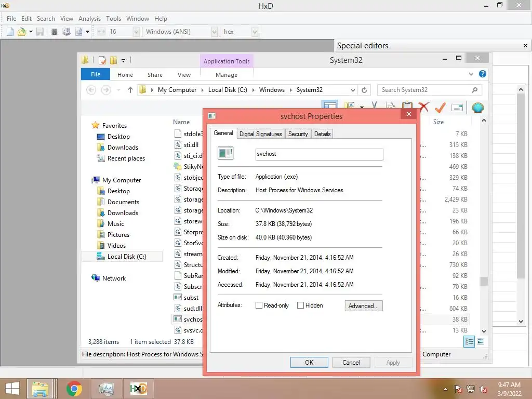Click the orange checkmark Properties toolbar icon
The height and width of the screenshot is (399, 532).
click(x=440, y=108)
